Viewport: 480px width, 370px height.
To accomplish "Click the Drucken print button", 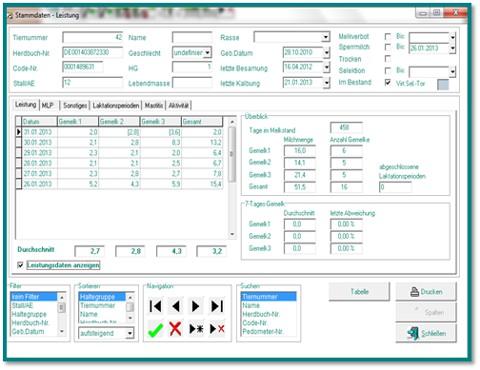I will [426, 292].
